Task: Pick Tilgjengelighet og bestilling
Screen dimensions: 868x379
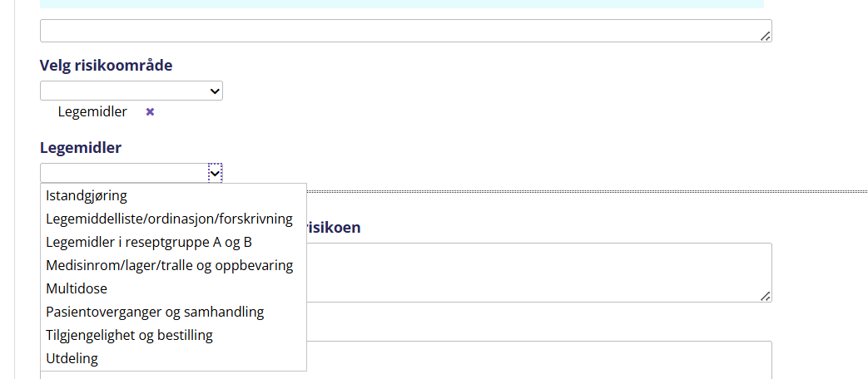Action: tap(129, 335)
